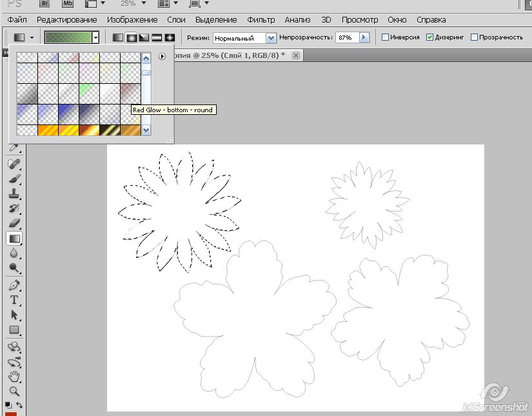532x416 pixels.
Task: Select the Eraser tool
Action: pos(14,223)
